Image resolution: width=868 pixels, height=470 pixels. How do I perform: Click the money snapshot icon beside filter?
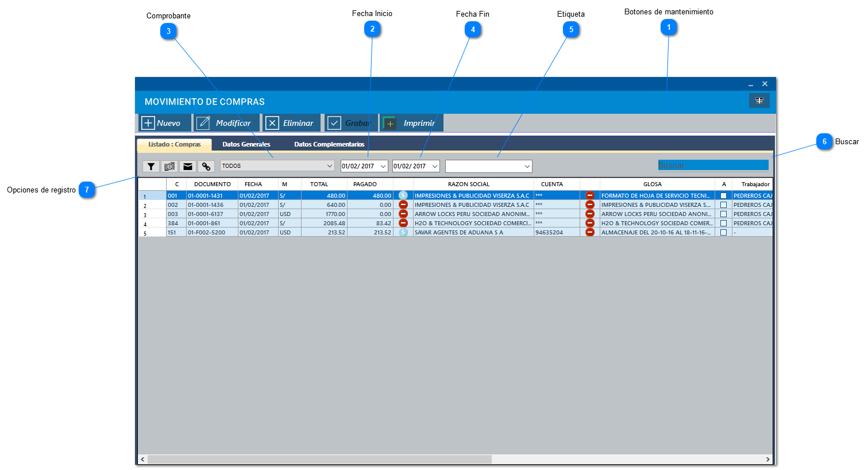[x=169, y=167]
